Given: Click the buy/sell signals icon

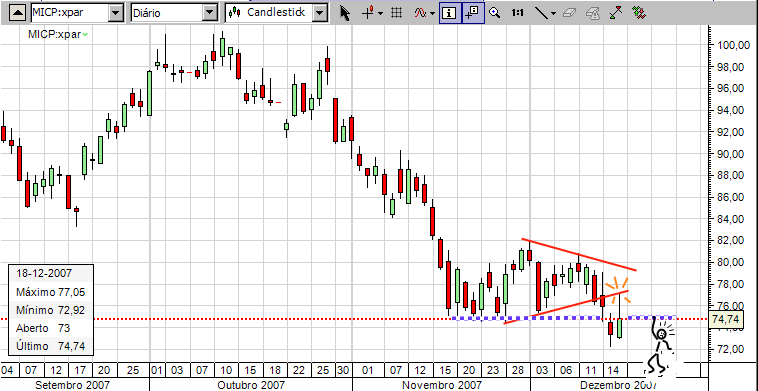Looking at the screenshot, I should pyautogui.click(x=639, y=13).
